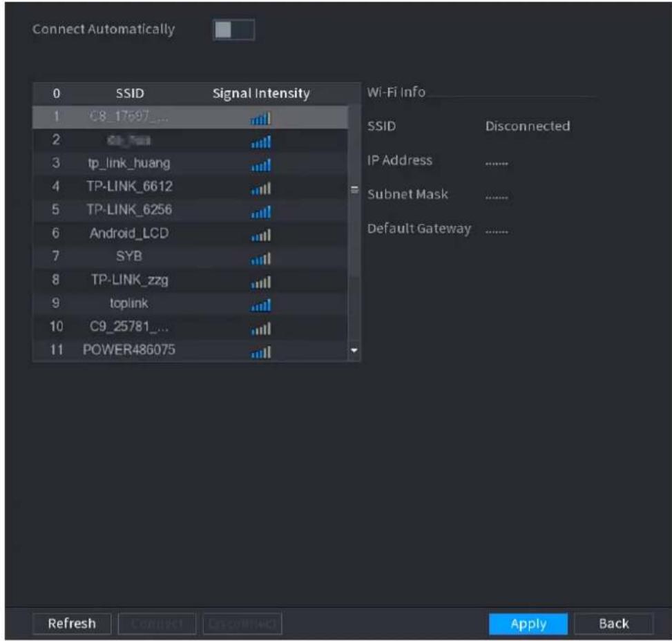Select the Android_LCD network
The width and height of the screenshot is (672, 641).
click(191, 233)
